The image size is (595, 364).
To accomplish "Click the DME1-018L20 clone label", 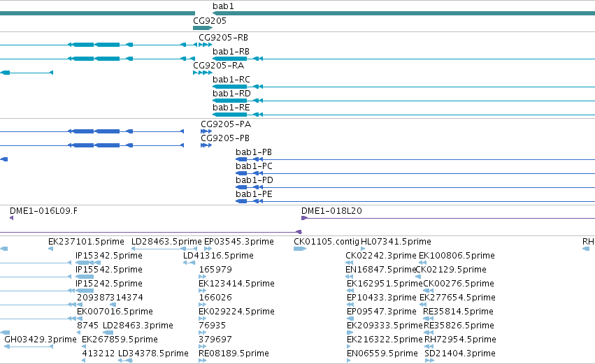I will [331, 211].
